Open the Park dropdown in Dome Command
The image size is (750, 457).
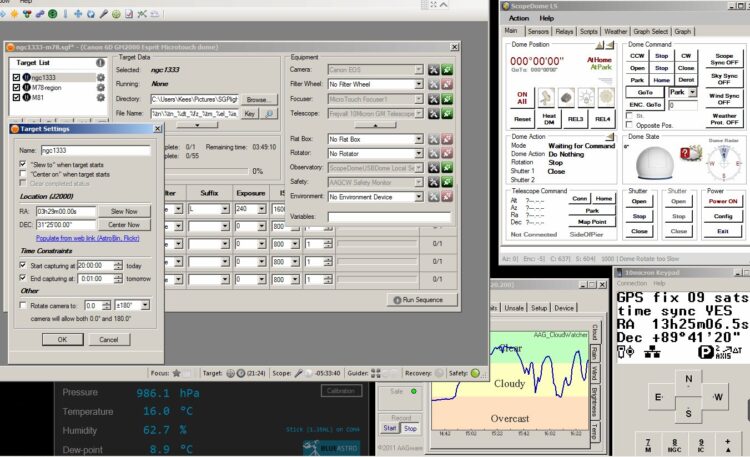tap(692, 92)
